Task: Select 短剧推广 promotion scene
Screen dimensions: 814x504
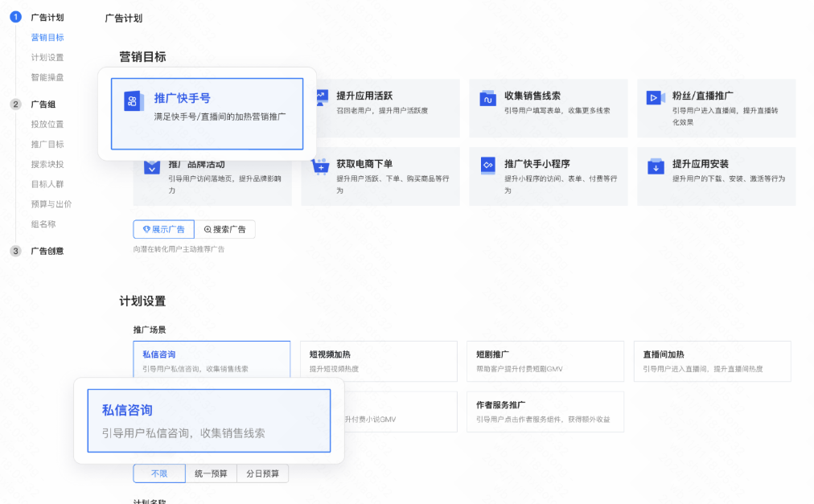Action: coord(545,361)
